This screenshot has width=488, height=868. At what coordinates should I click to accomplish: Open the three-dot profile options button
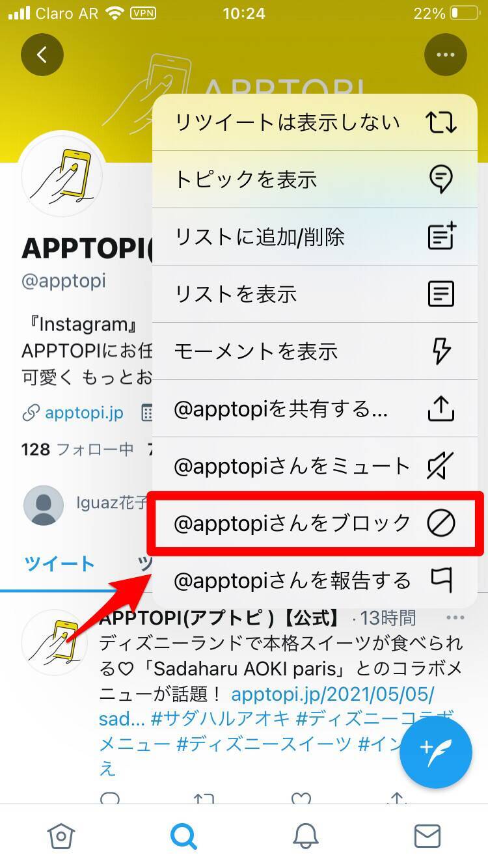pos(446,55)
